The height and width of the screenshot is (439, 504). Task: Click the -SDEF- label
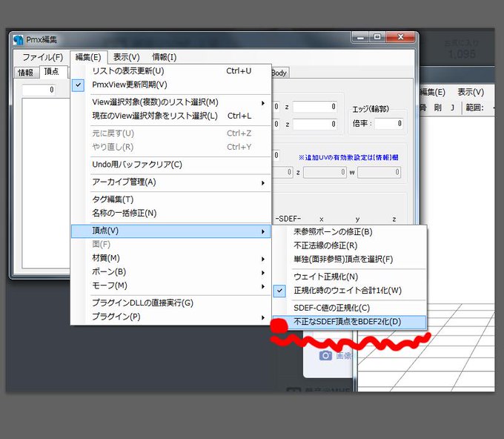[288, 219]
